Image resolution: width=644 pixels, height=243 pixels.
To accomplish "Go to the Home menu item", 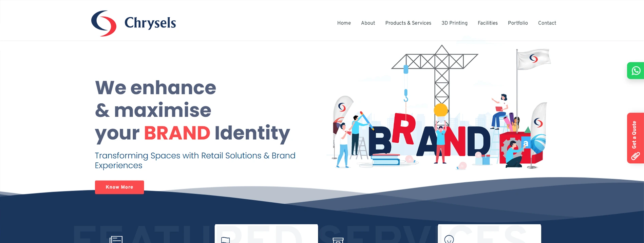I will click(344, 23).
